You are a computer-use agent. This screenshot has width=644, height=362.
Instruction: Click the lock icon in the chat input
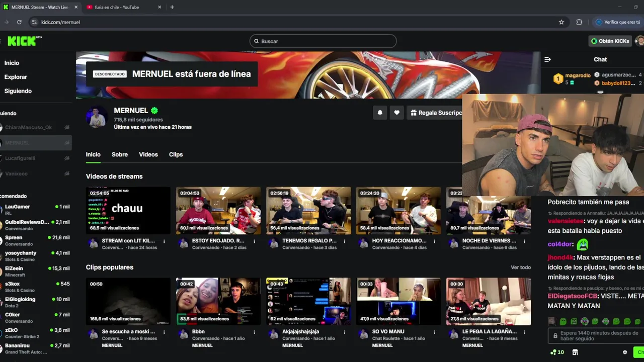click(555, 336)
